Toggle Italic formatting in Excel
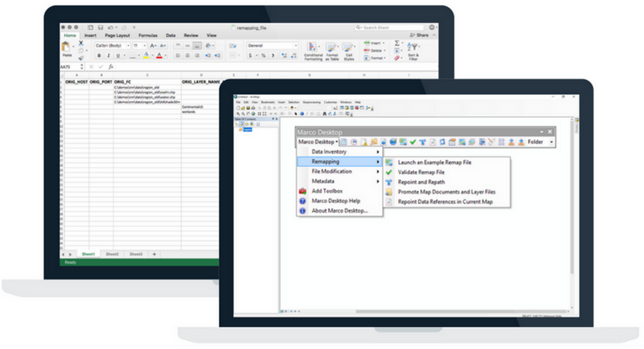The height and width of the screenshot is (349, 644). (x=108, y=55)
